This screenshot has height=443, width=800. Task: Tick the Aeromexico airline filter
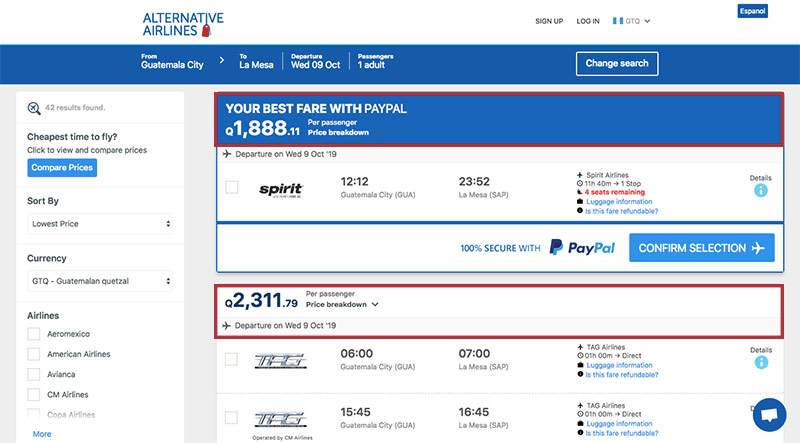pos(34,334)
